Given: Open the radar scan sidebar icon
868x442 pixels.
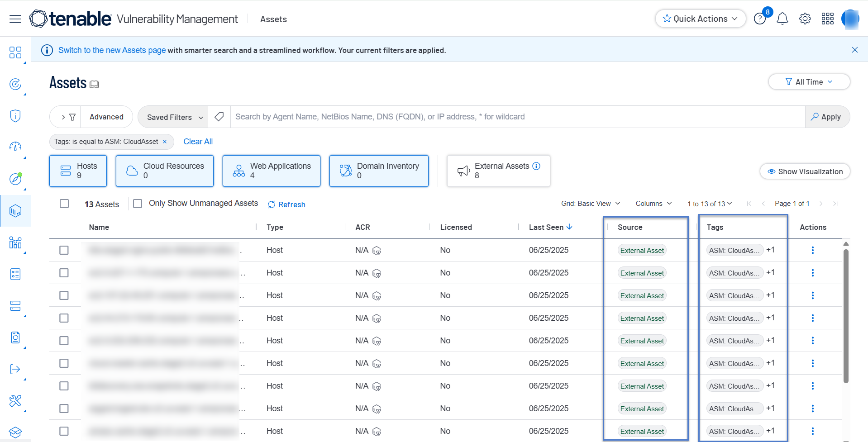Looking at the screenshot, I should pyautogui.click(x=15, y=84).
